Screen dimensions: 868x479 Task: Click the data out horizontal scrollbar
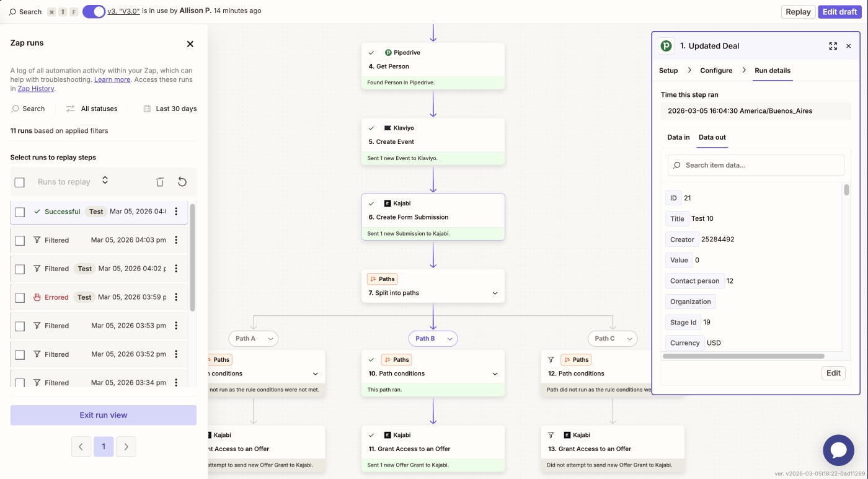(x=743, y=356)
